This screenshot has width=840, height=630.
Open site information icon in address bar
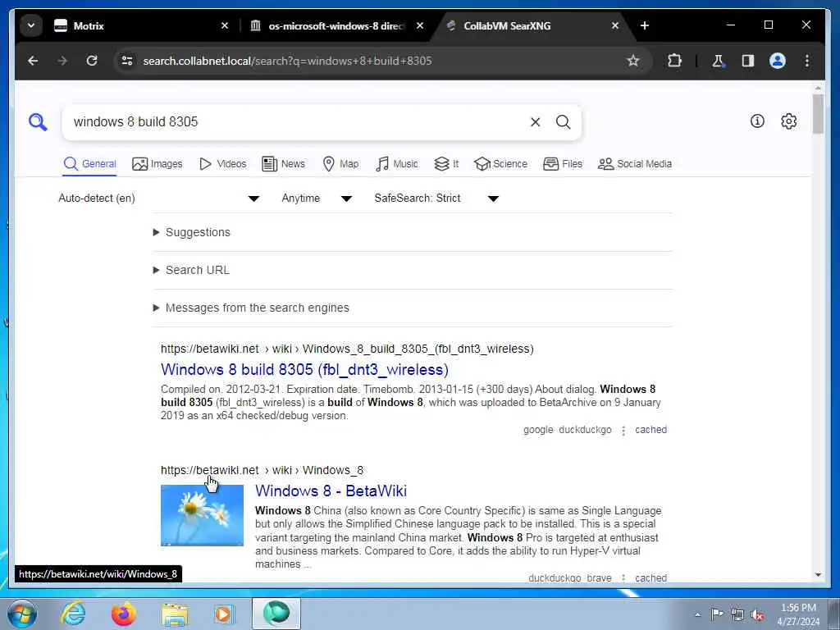(x=127, y=61)
